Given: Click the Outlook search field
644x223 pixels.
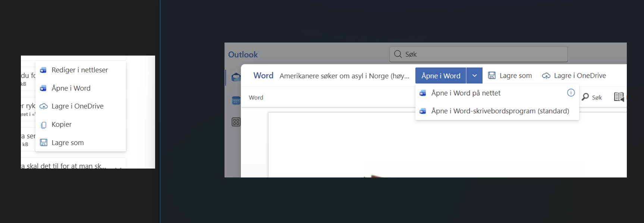Looking at the screenshot, I should (478, 54).
